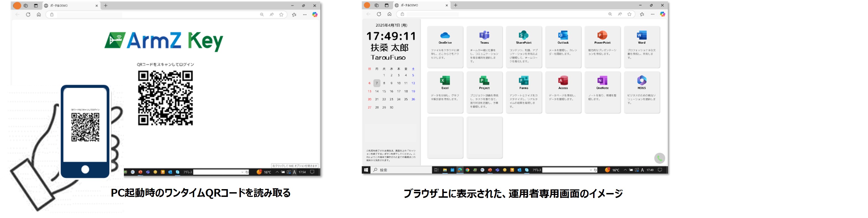Open the OneDrive tile in the portal

click(445, 47)
